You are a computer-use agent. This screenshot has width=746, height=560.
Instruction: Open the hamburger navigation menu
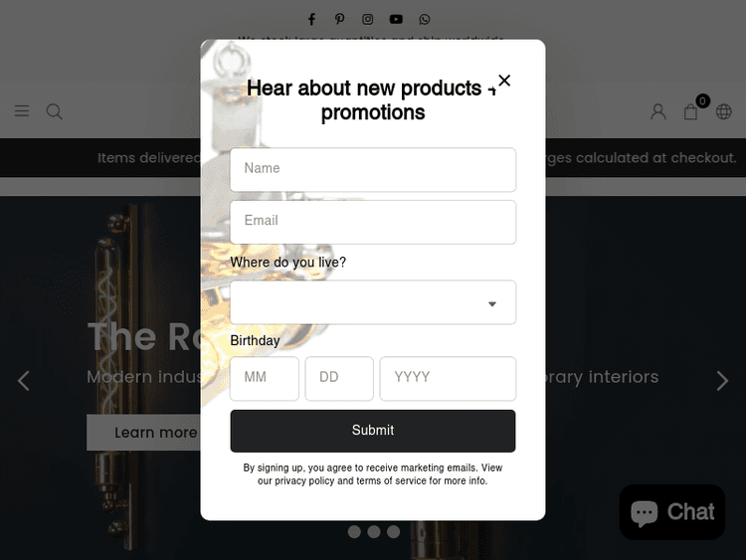coord(22,110)
